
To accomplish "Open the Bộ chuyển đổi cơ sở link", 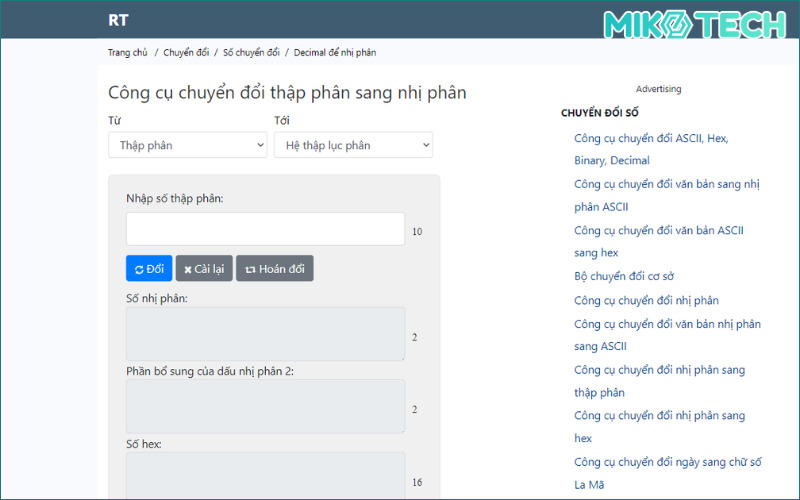I will (x=624, y=276).
